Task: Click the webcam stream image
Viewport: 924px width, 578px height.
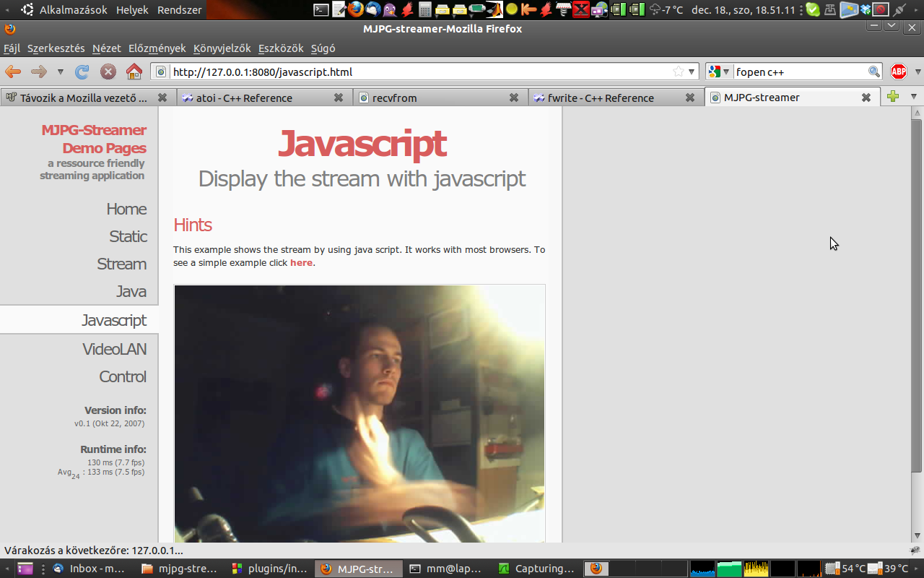Action: click(359, 413)
